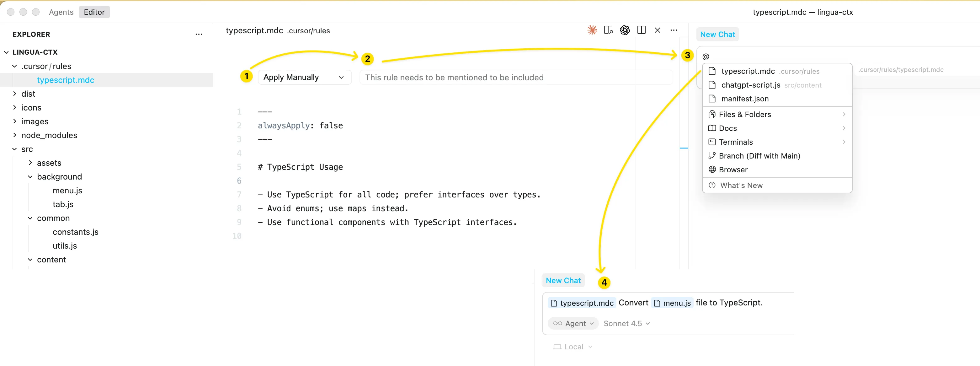Open the Apply Manually rule type dropdown
The width and height of the screenshot is (980, 366).
tap(304, 77)
